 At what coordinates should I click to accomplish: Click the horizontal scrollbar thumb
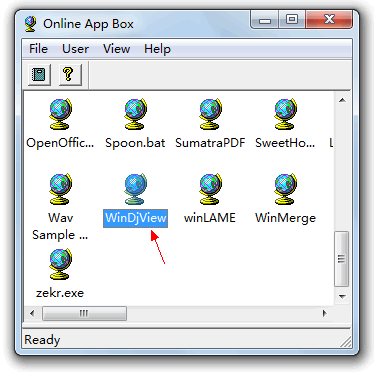pyautogui.click(x=84, y=313)
